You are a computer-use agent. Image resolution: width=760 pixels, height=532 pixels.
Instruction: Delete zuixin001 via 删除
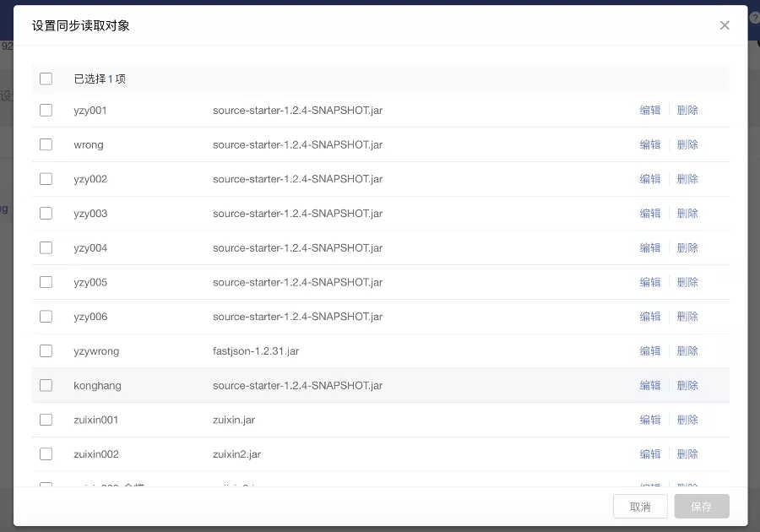(x=687, y=420)
